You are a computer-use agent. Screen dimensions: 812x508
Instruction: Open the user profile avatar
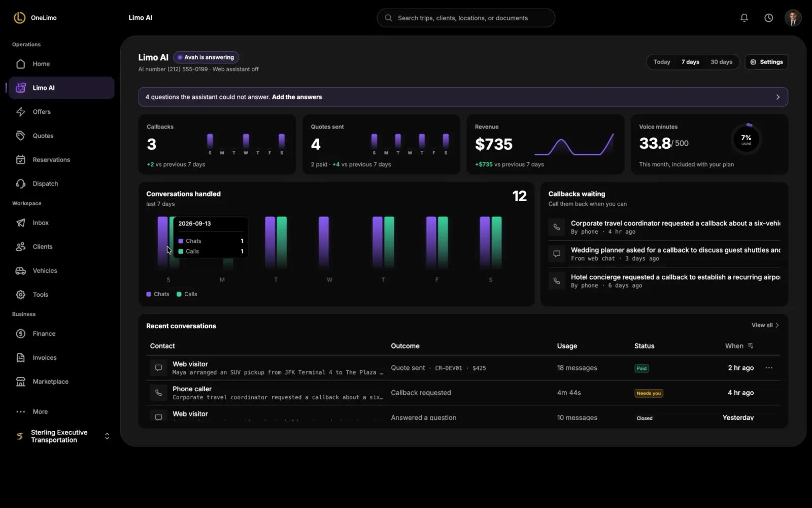coord(793,18)
